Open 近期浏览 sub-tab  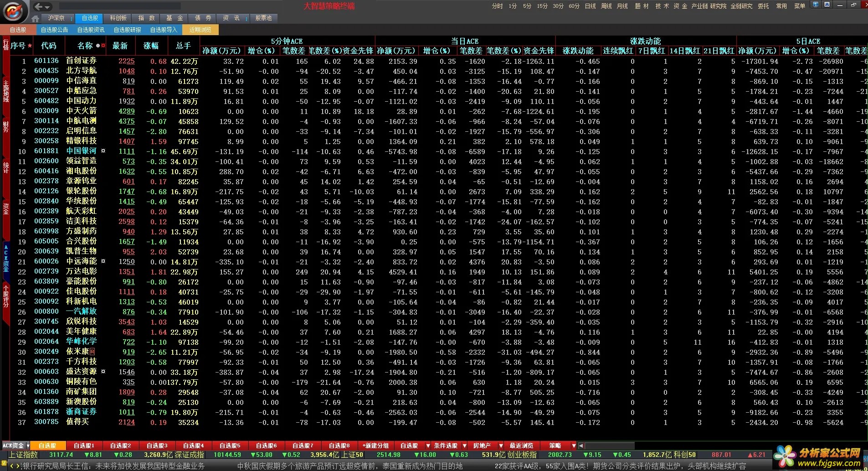(200, 30)
